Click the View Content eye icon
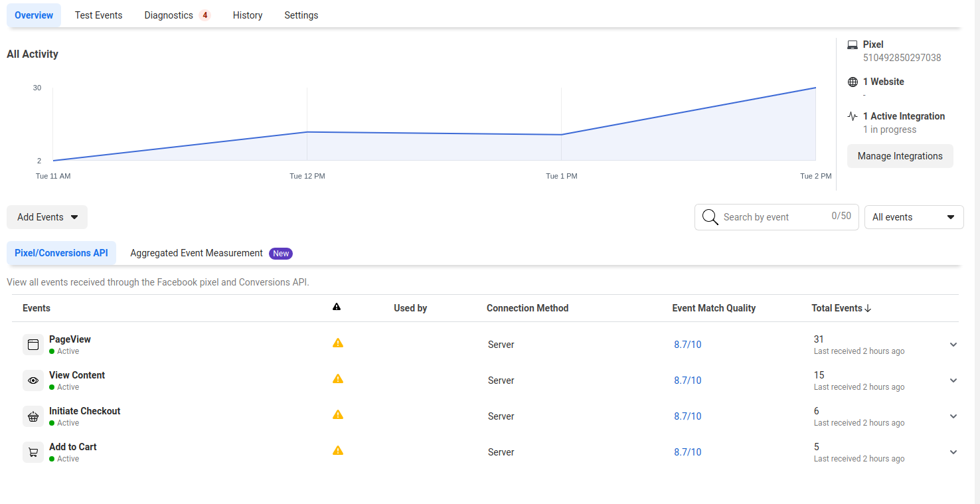980x504 pixels. pyautogui.click(x=33, y=380)
